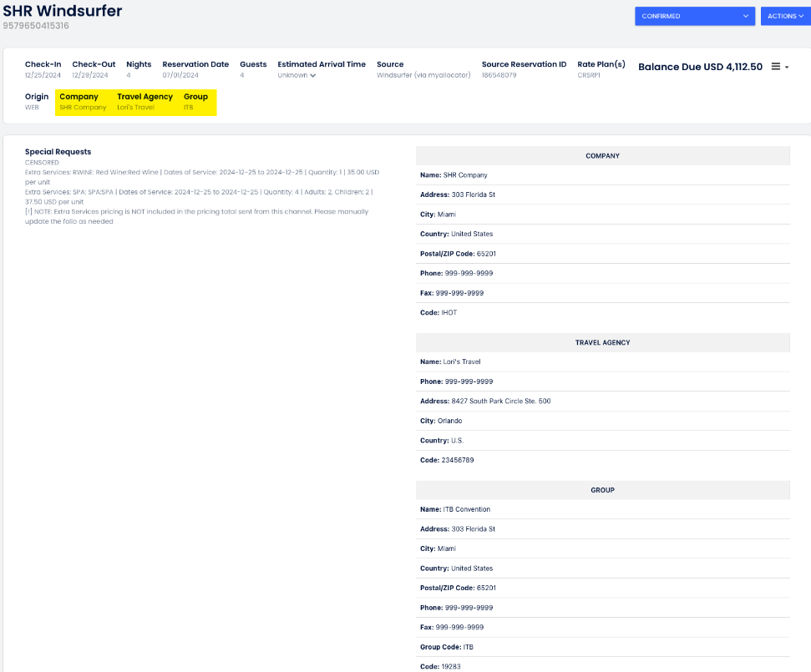Click the SHR Windsurfer page title
Image resolution: width=811 pixels, height=672 pixels.
pos(63,10)
